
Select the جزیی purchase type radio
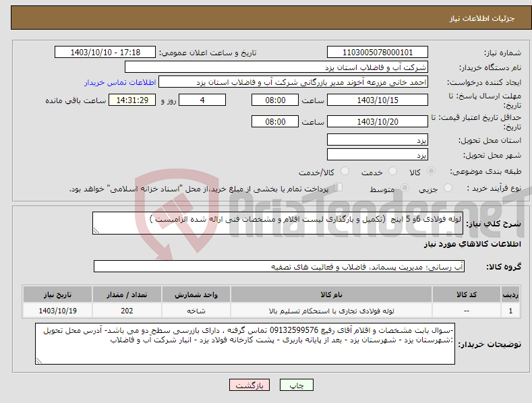pyautogui.click(x=448, y=187)
